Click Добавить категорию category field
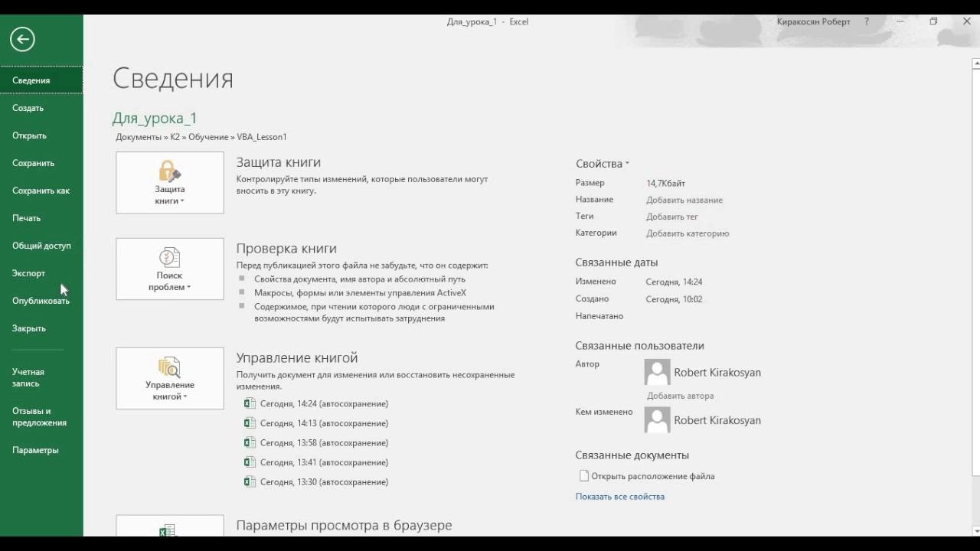Viewport: 980px width, 551px height. [x=688, y=233]
